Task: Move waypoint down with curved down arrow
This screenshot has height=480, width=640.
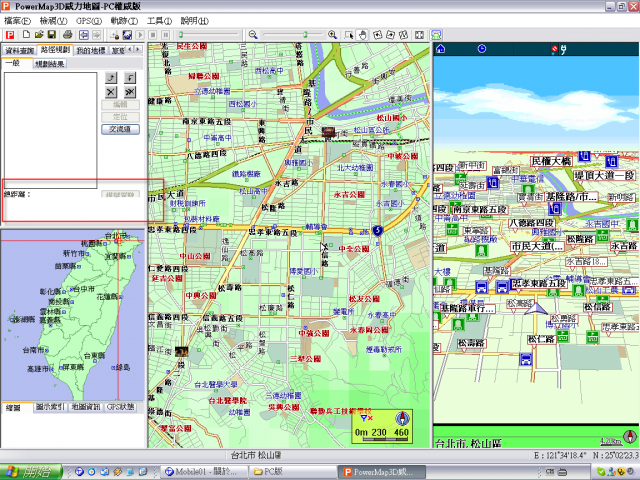Action: coord(130,78)
